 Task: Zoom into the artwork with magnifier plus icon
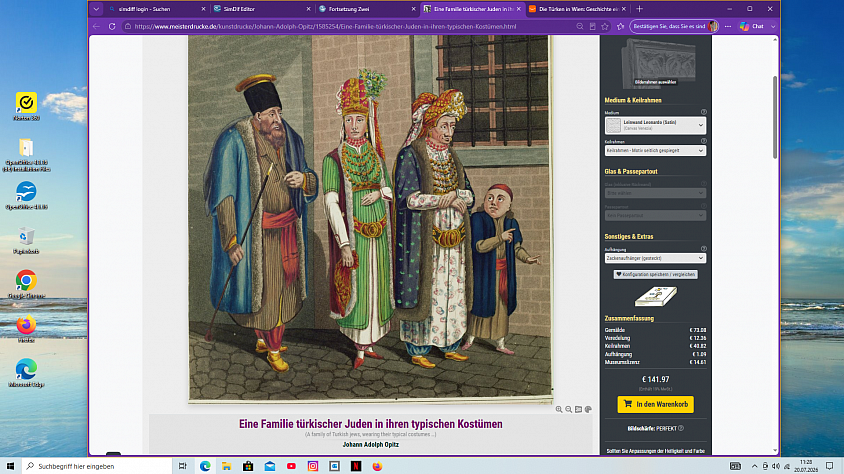559,409
